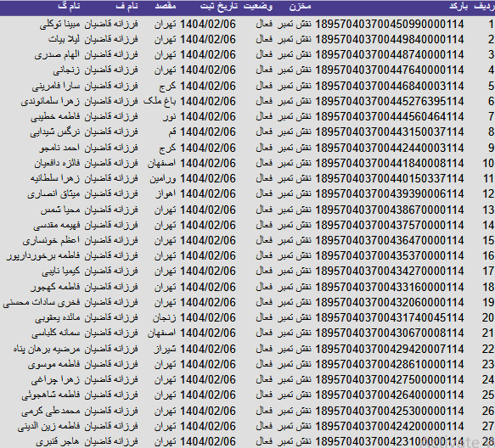Click destination باغ ملک in row 6

160,101
